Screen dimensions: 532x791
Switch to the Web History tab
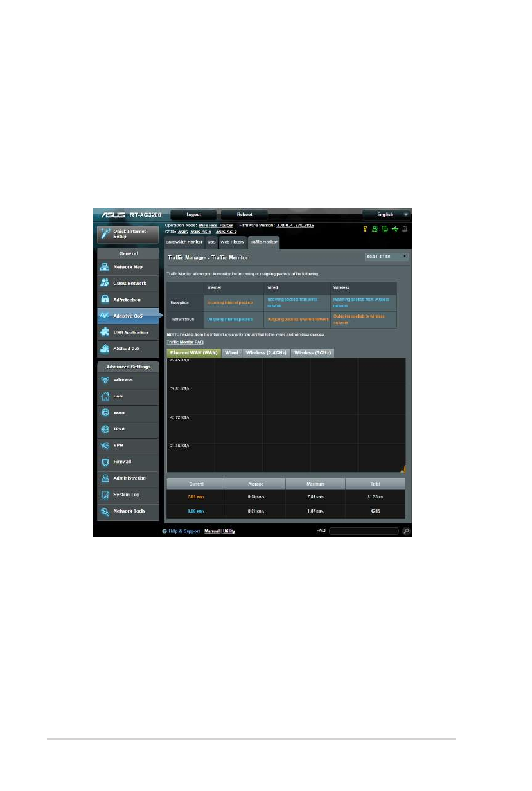(x=232, y=242)
